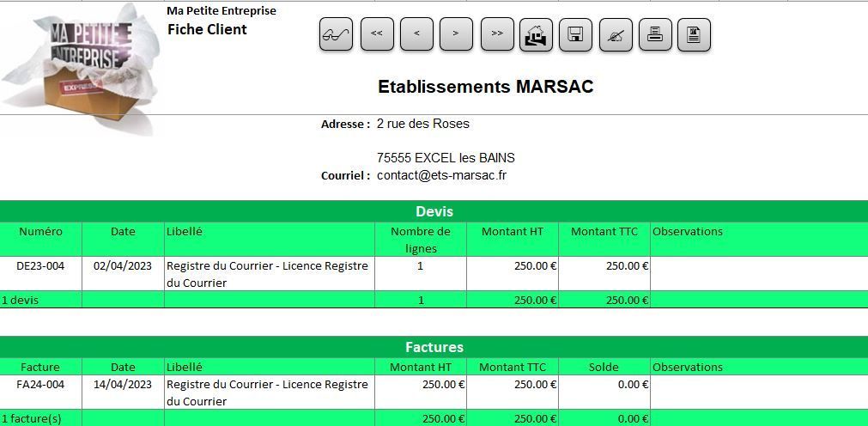Click the Fiche Client title
868x426 pixels.
207,29
